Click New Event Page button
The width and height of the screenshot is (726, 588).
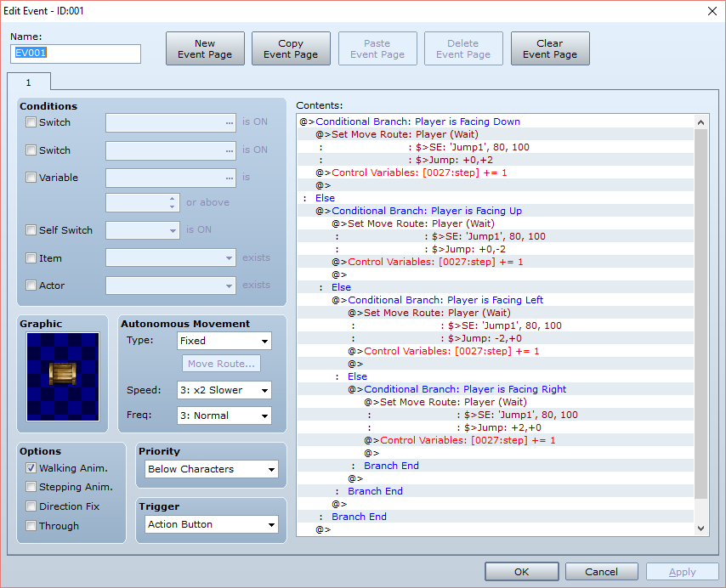coord(205,48)
